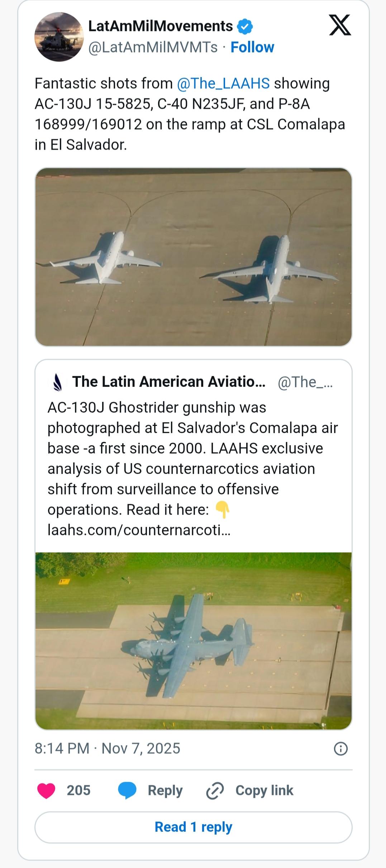Viewport: 386px width, 868px height.
Task: Open the Read 1 reply button
Action: coord(194,827)
